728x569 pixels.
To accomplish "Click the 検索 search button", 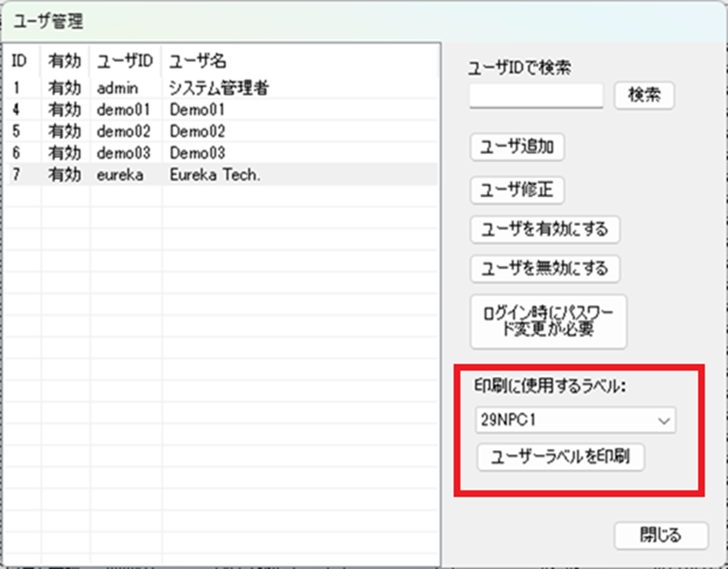I will 644,96.
